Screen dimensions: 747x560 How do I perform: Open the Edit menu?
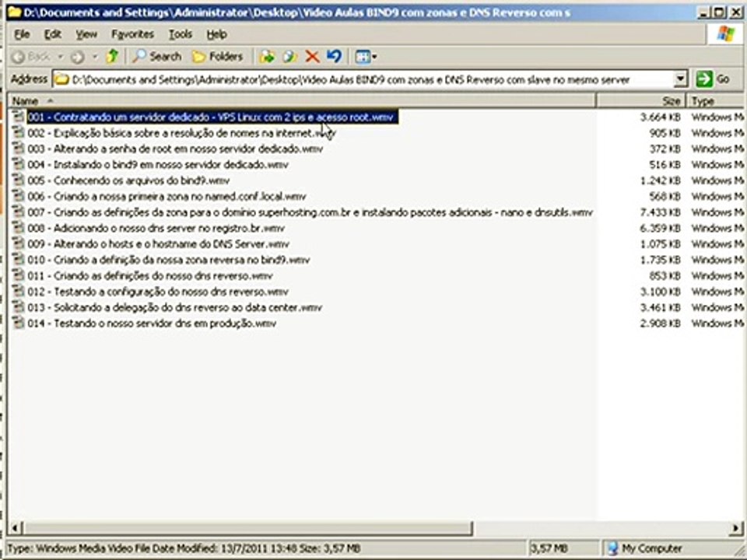pyautogui.click(x=52, y=34)
